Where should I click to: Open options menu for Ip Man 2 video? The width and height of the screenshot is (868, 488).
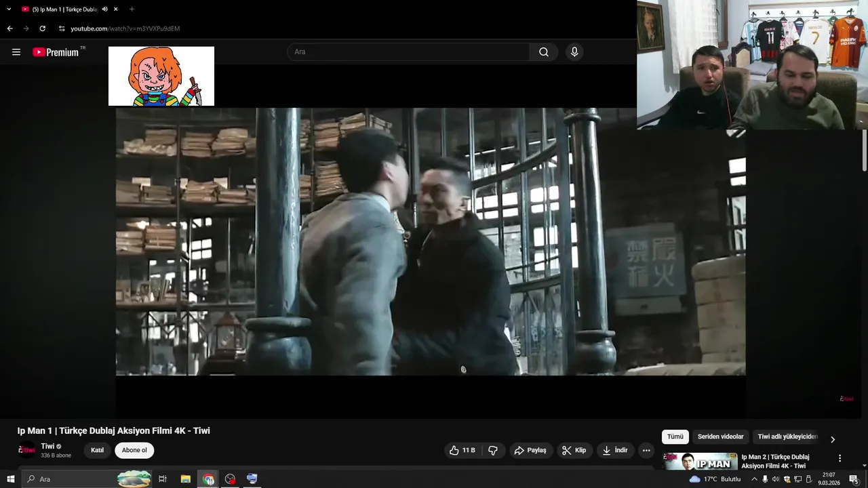pos(840,458)
